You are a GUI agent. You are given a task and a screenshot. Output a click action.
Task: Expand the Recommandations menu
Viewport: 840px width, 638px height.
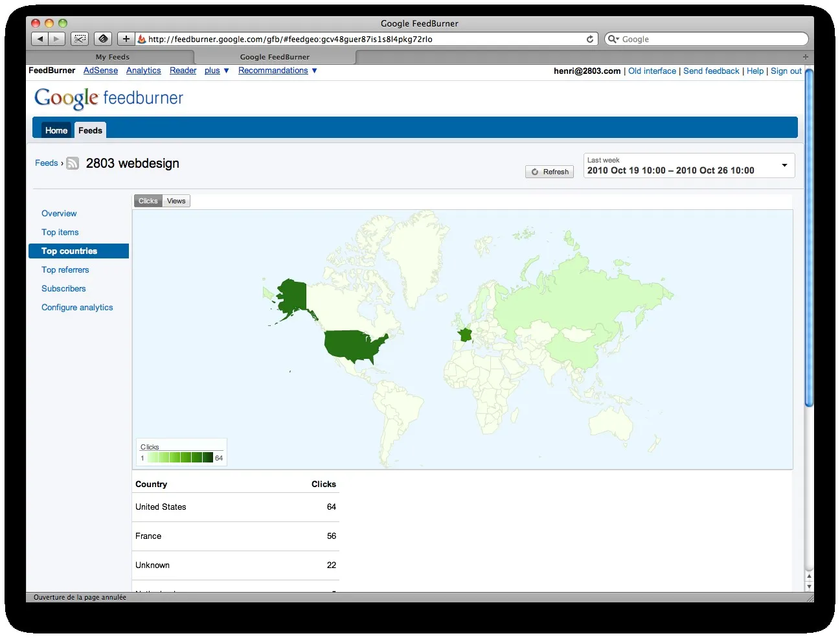[x=278, y=71]
